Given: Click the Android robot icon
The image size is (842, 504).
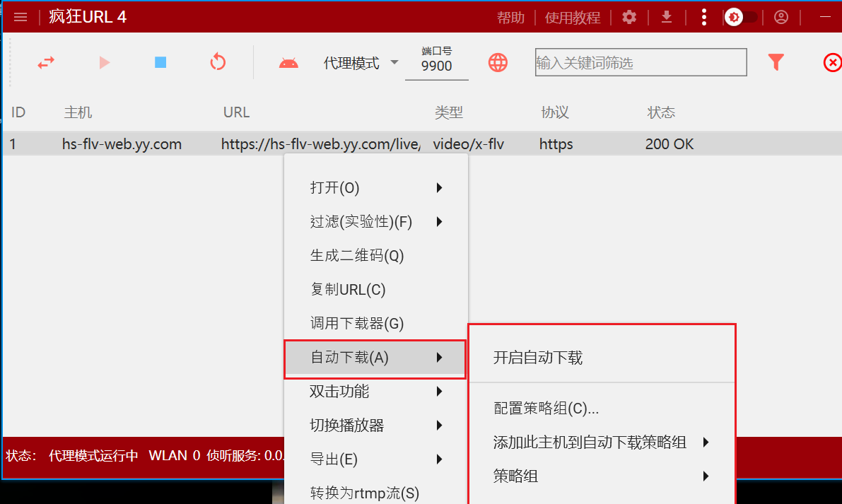Looking at the screenshot, I should pyautogui.click(x=288, y=63).
